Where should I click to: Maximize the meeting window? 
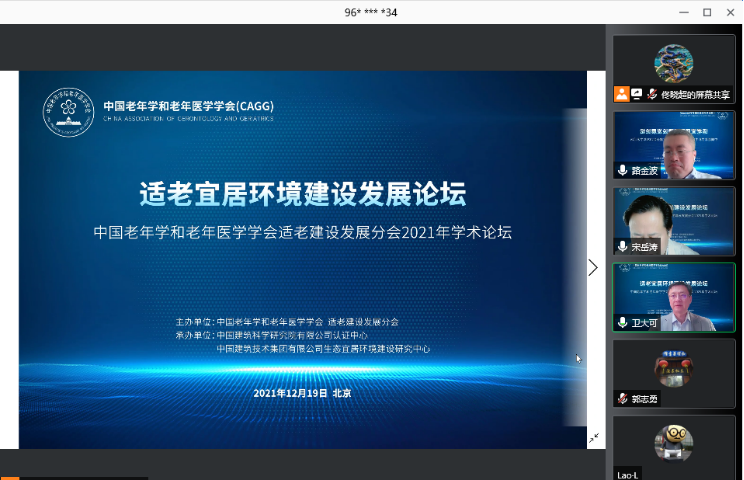click(707, 12)
